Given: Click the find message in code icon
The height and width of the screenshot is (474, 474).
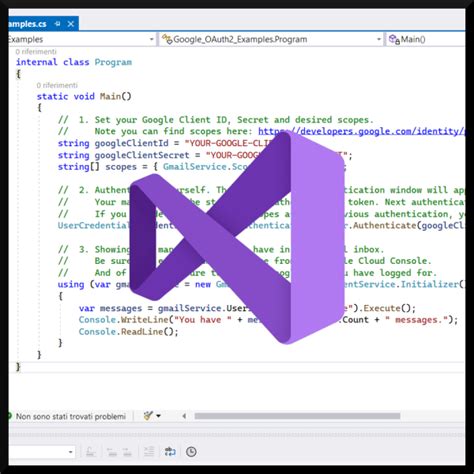Looking at the screenshot, I should (x=91, y=452).
